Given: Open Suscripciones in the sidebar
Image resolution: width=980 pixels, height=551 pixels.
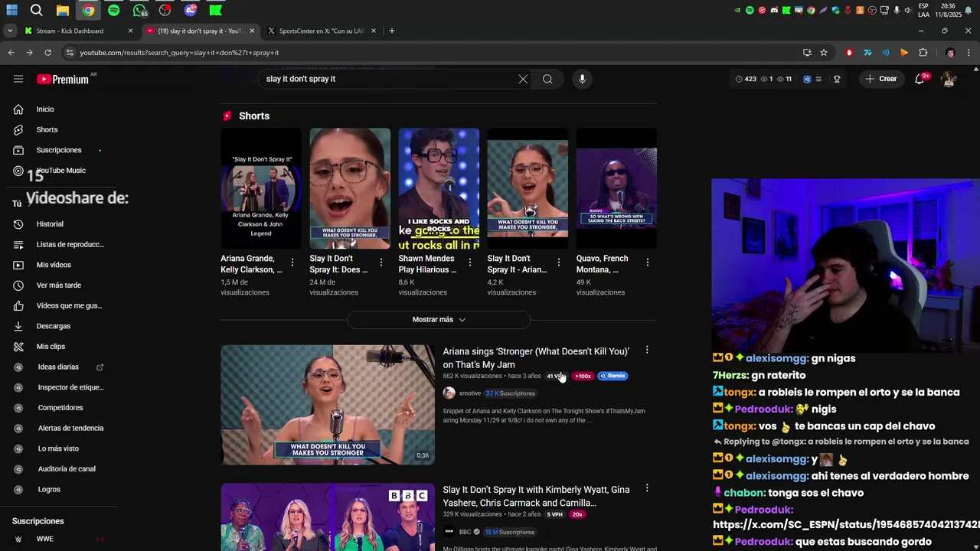Looking at the screenshot, I should 57,150.
